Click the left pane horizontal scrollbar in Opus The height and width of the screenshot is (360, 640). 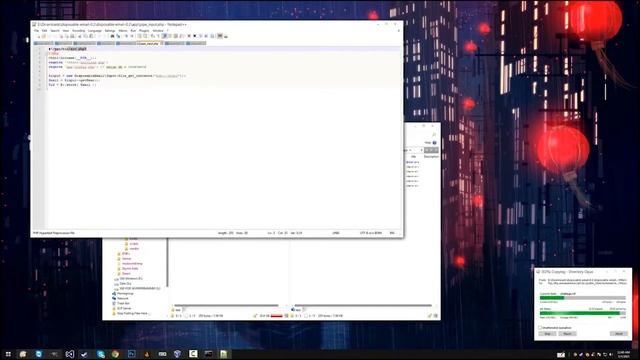click(x=226, y=305)
